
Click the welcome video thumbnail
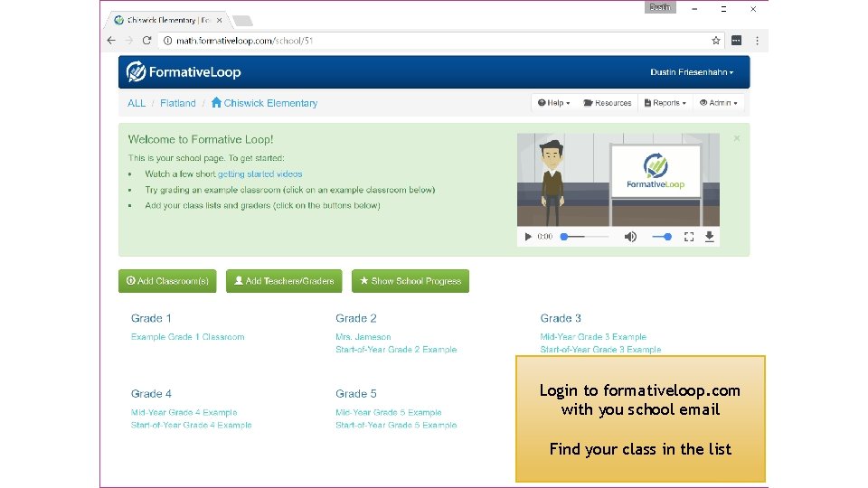pos(618,180)
